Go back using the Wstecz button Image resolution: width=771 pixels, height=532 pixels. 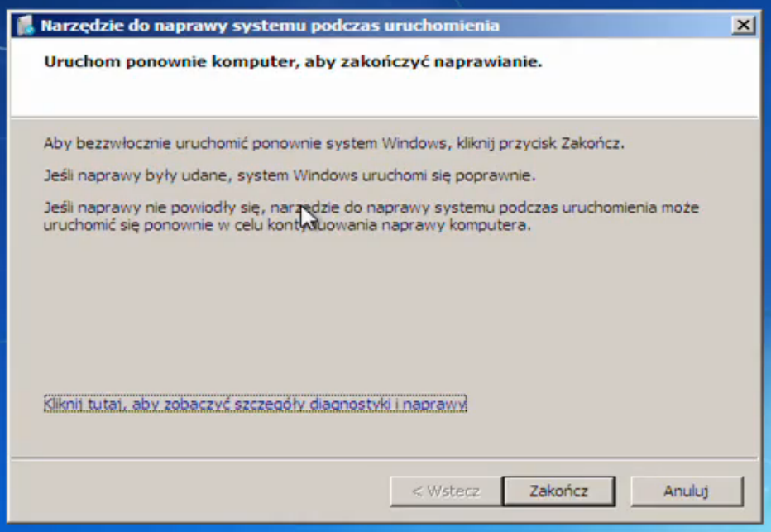click(446, 491)
